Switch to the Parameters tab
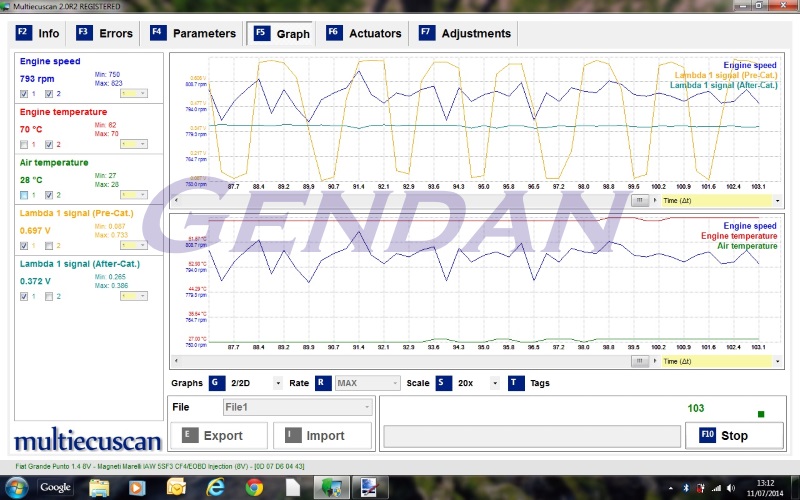This screenshot has width=800, height=500. pyautogui.click(x=195, y=33)
